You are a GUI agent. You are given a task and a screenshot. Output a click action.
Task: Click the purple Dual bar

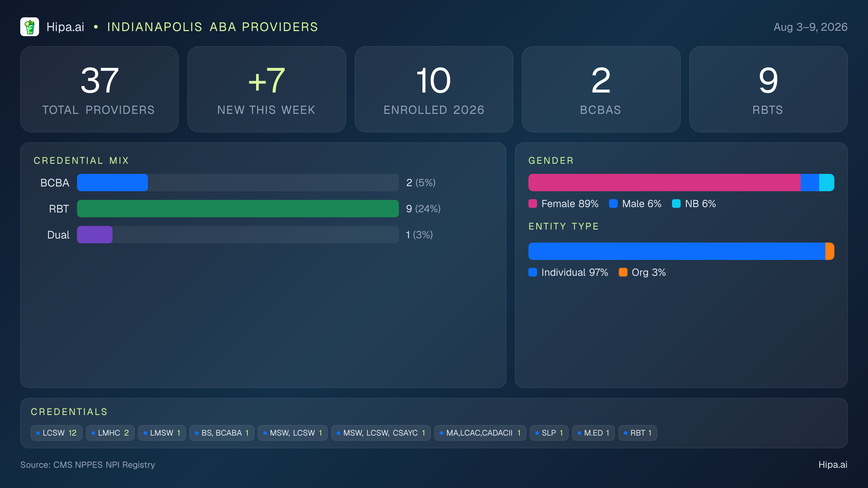point(95,235)
